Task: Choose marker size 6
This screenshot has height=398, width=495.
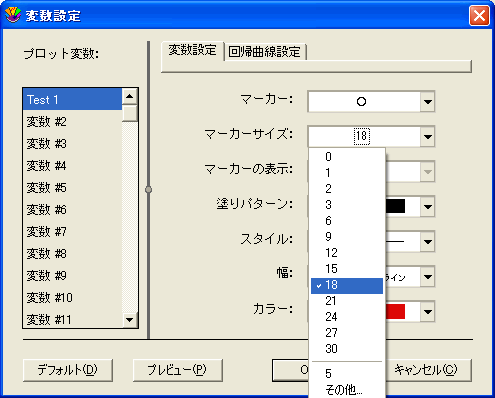Action: [x=347, y=221]
